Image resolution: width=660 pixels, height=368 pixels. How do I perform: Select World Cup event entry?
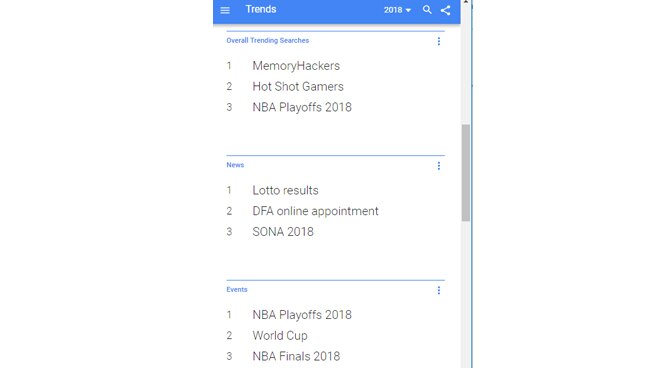point(280,336)
